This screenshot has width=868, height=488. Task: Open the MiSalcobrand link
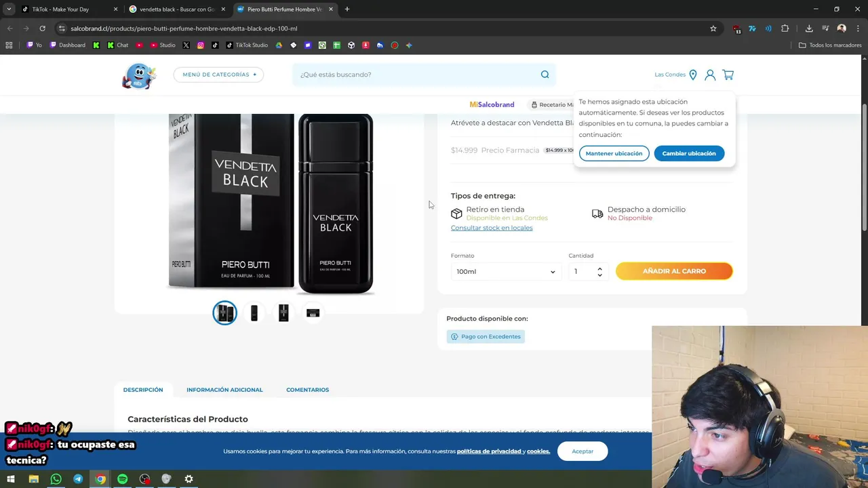coord(492,105)
